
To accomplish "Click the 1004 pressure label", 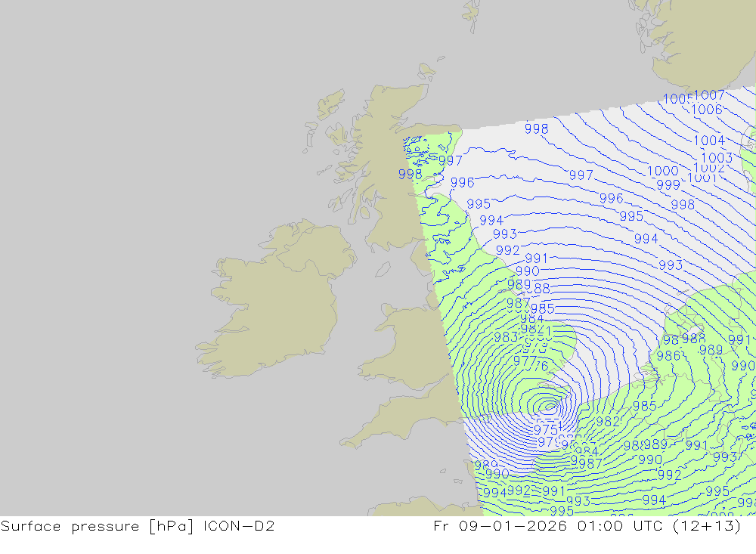I will click(x=709, y=141).
